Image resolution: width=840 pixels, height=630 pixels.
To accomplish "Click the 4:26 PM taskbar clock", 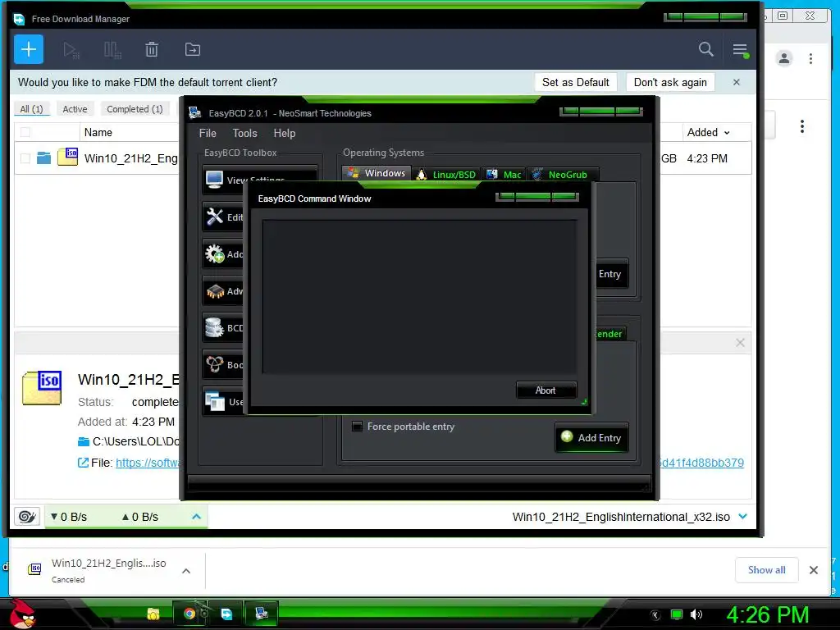I will point(767,615).
